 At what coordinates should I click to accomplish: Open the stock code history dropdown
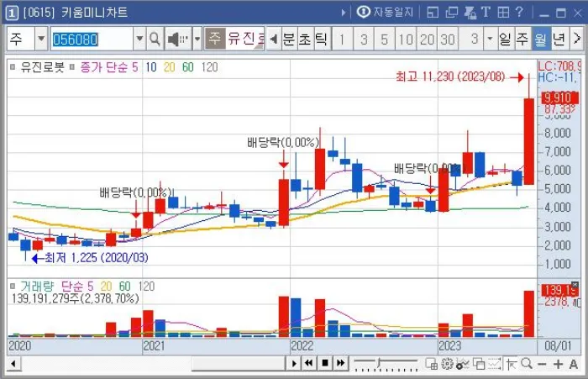[139, 39]
